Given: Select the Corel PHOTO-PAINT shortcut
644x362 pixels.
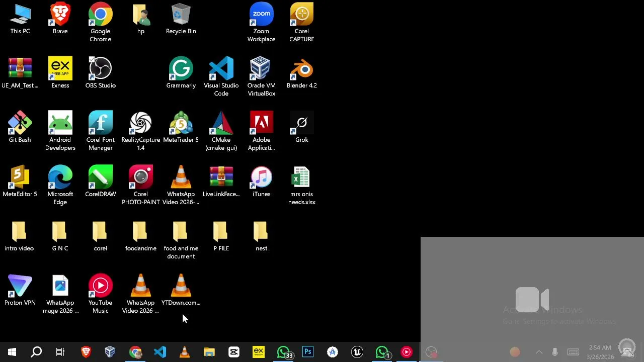Looking at the screenshot, I should pos(141,186).
